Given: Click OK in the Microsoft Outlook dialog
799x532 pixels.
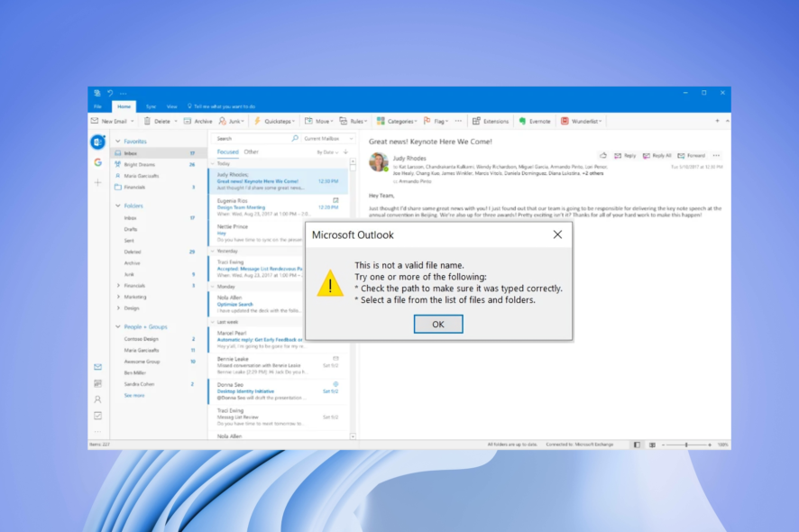Looking at the screenshot, I should [438, 324].
